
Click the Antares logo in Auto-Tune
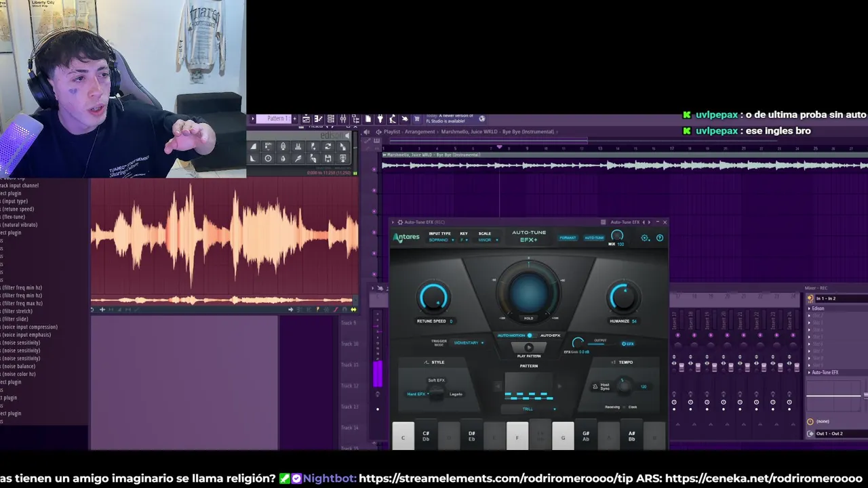(x=406, y=238)
